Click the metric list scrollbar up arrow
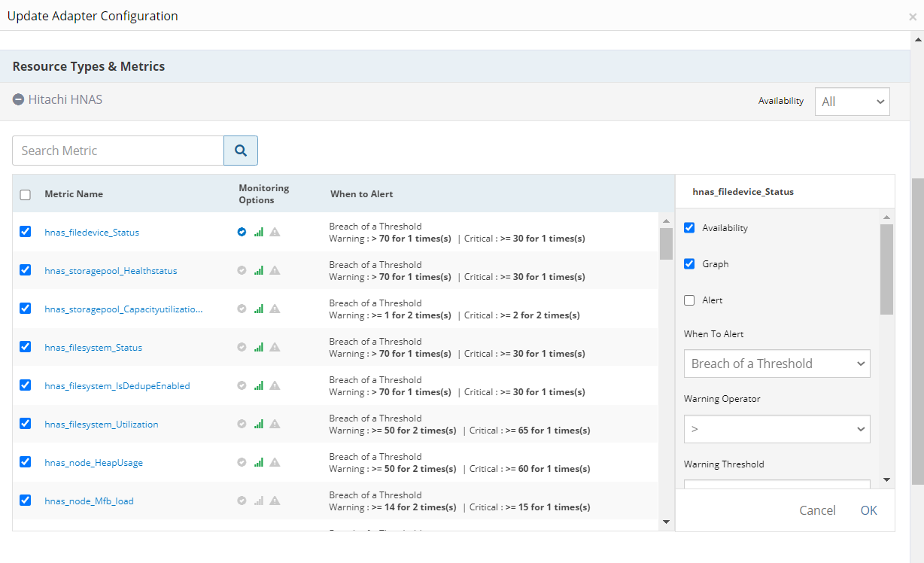Image resolution: width=924 pixels, height=563 pixels. (666, 221)
